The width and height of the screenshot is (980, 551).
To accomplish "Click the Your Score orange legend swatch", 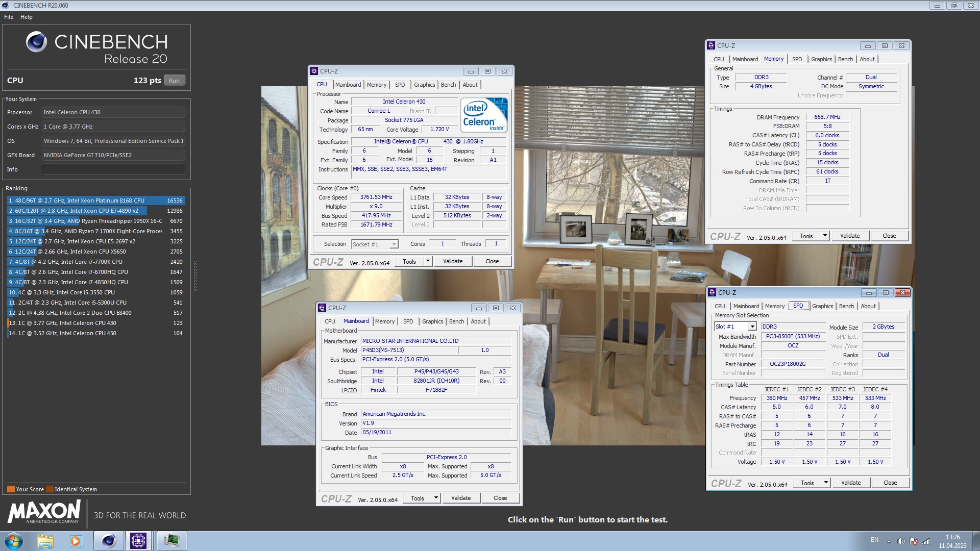I will click(x=11, y=489).
